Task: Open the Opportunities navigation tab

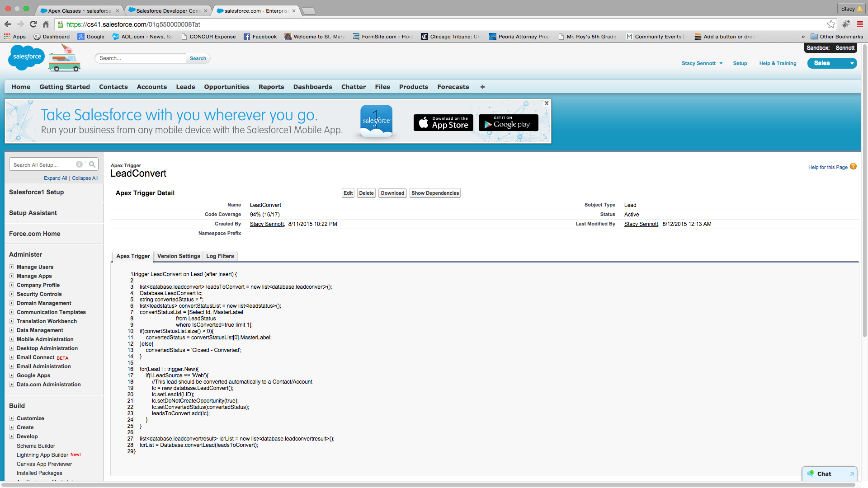Action: pos(226,87)
